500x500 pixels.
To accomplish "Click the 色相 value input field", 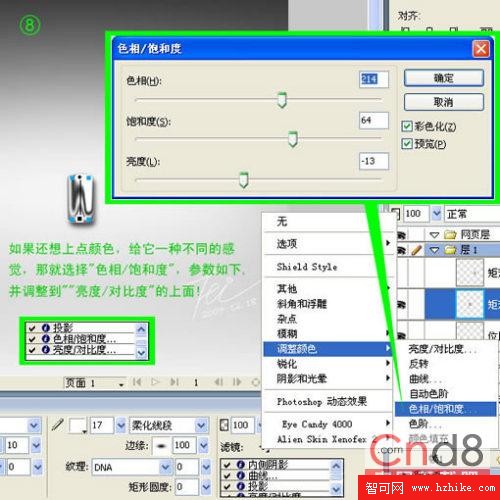I will [374, 79].
